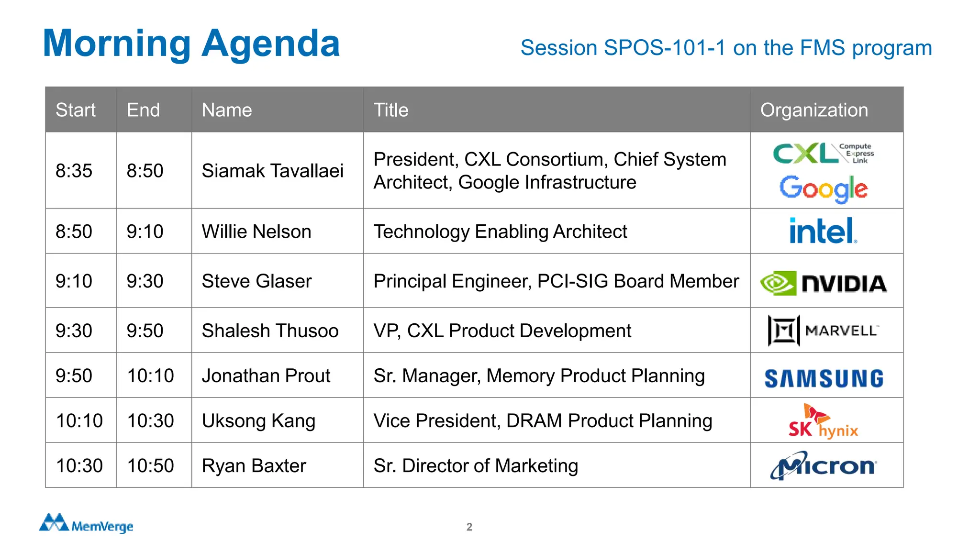Click the MemVerge logo in footer
The width and height of the screenshot is (980, 551).
tap(86, 524)
